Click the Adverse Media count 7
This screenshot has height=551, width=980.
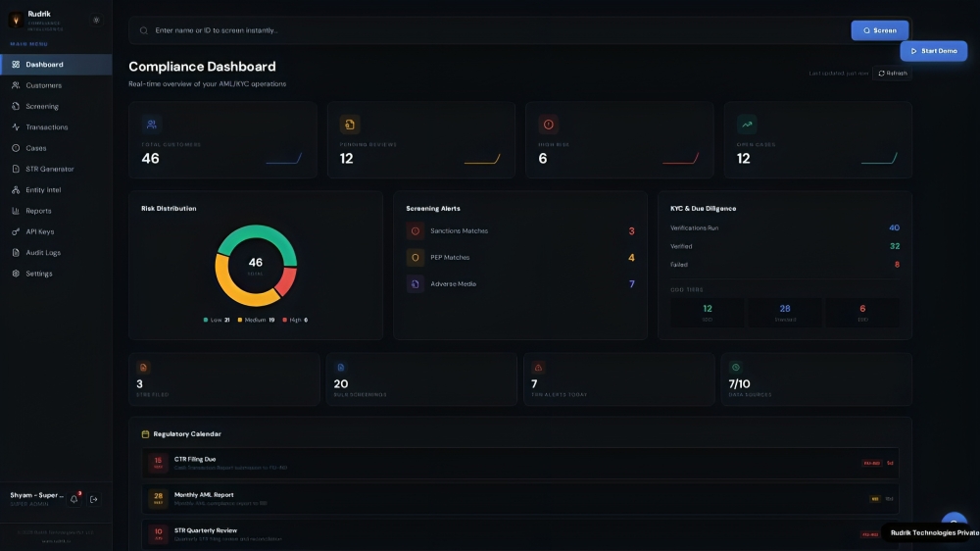pyautogui.click(x=632, y=284)
